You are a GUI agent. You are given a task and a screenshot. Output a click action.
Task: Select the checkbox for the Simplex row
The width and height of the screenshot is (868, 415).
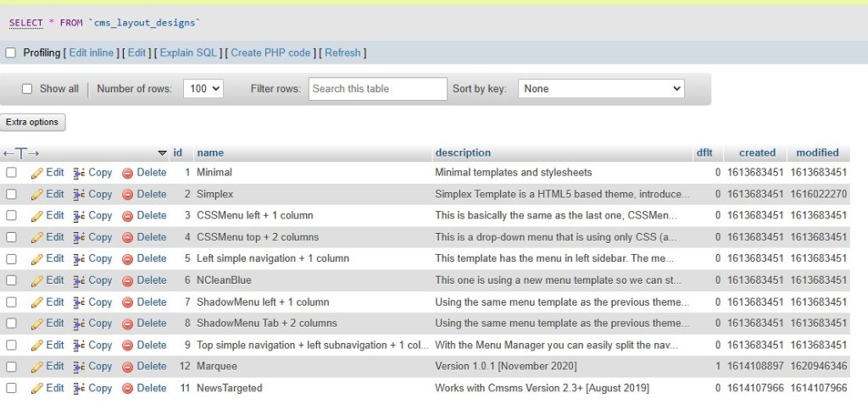pos(12,194)
